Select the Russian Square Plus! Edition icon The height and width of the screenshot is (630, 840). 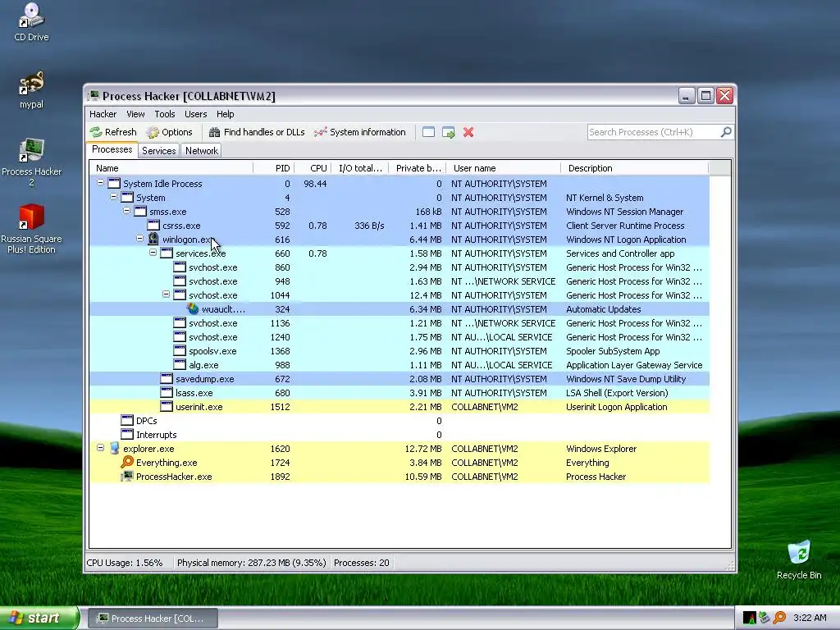pos(31,229)
